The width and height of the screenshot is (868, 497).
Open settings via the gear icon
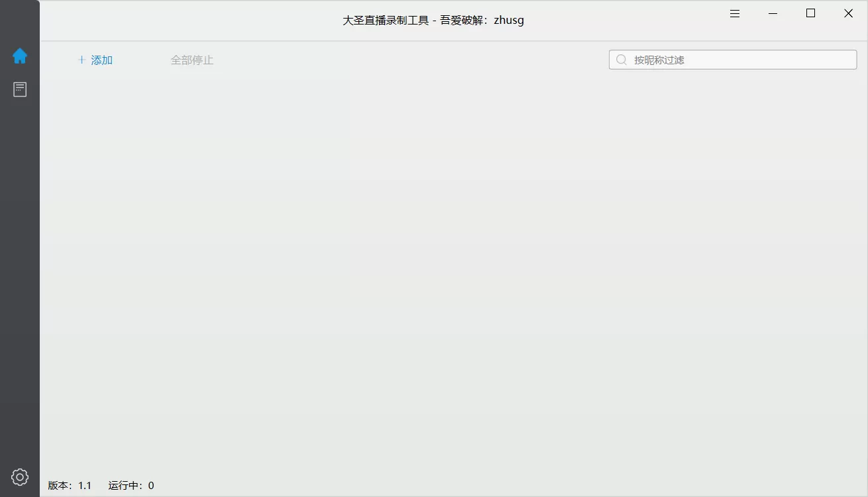click(20, 476)
